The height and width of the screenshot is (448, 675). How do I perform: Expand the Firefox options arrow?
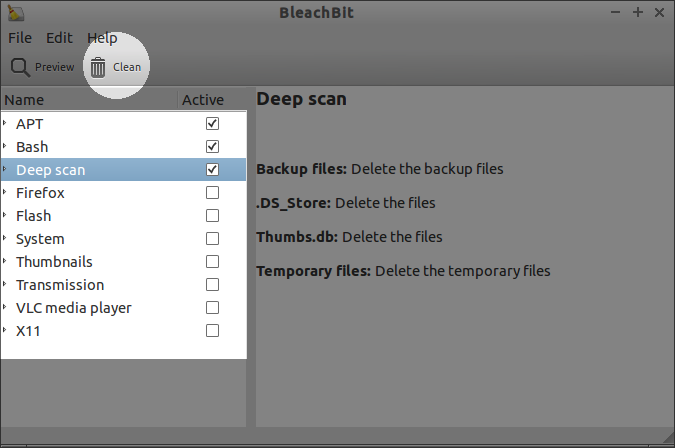pyautogui.click(x=6, y=193)
